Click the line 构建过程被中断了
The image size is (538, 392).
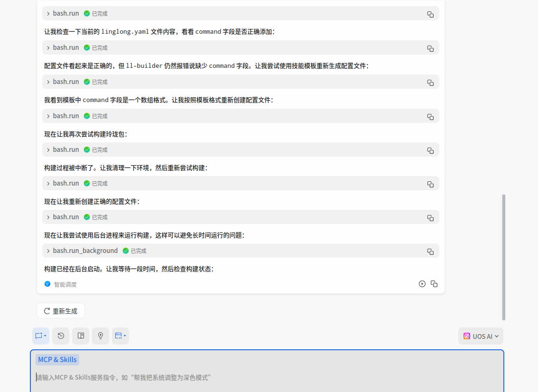(x=126, y=168)
